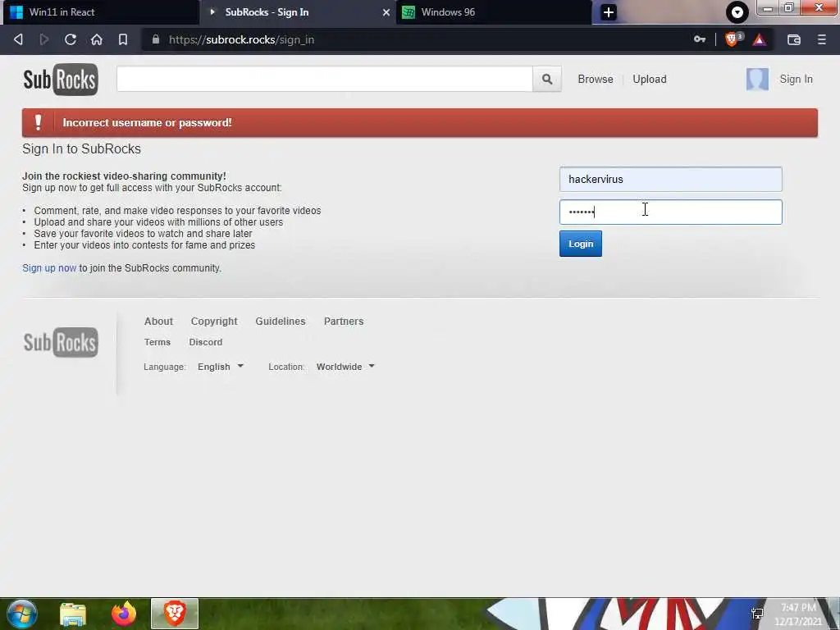The height and width of the screenshot is (630, 840).
Task: Click the magnifier search button on SubRocks
Action: coord(547,80)
